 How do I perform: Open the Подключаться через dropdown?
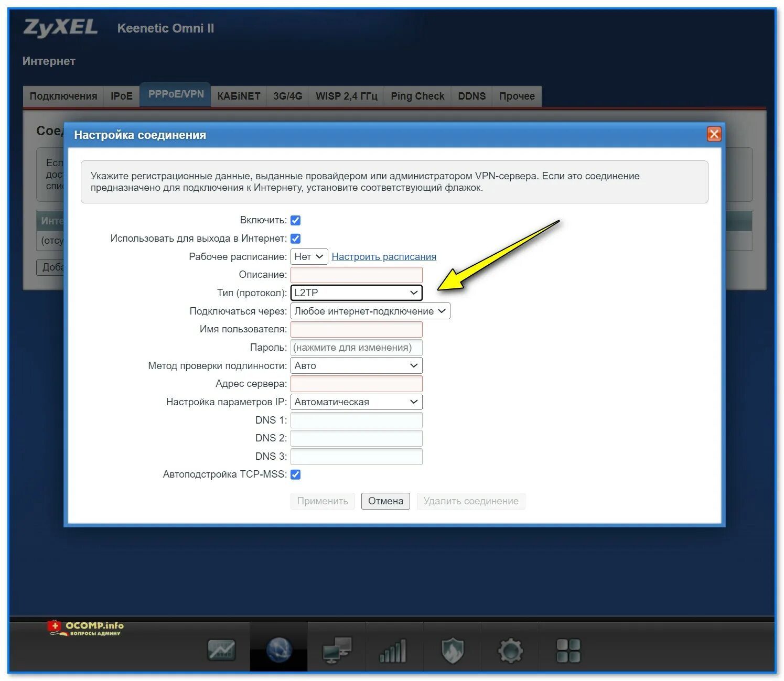click(x=370, y=311)
